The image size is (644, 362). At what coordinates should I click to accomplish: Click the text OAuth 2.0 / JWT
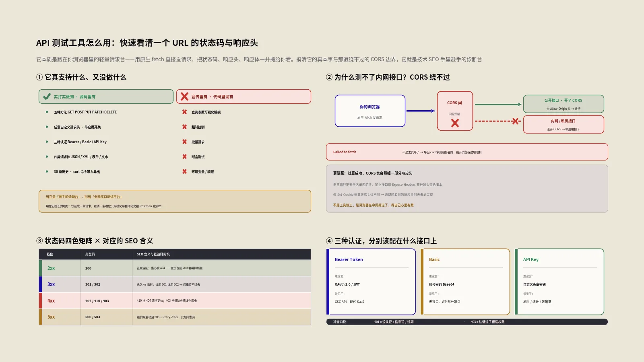pyautogui.click(x=347, y=284)
